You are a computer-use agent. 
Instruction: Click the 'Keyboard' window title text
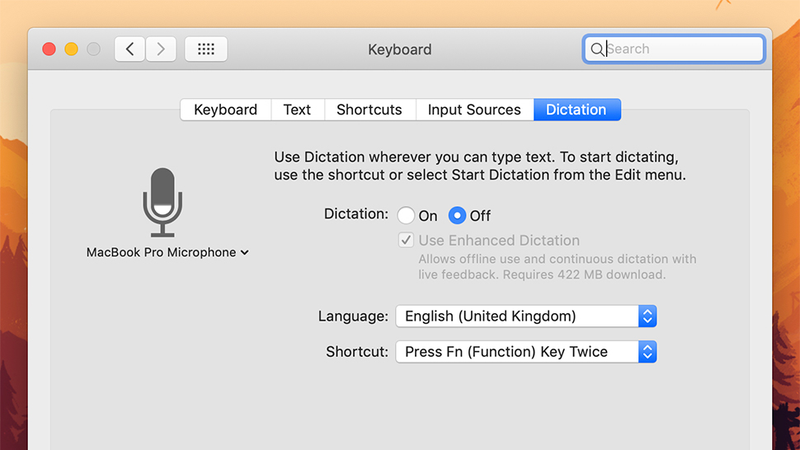[x=399, y=49]
